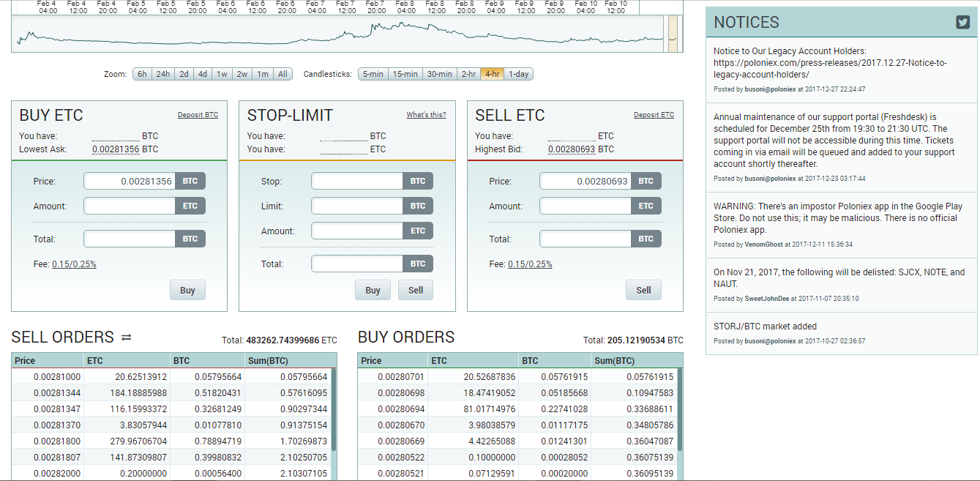Select buy order at price 0.00280522
Viewport: 980px width, 481px height.
517,458
